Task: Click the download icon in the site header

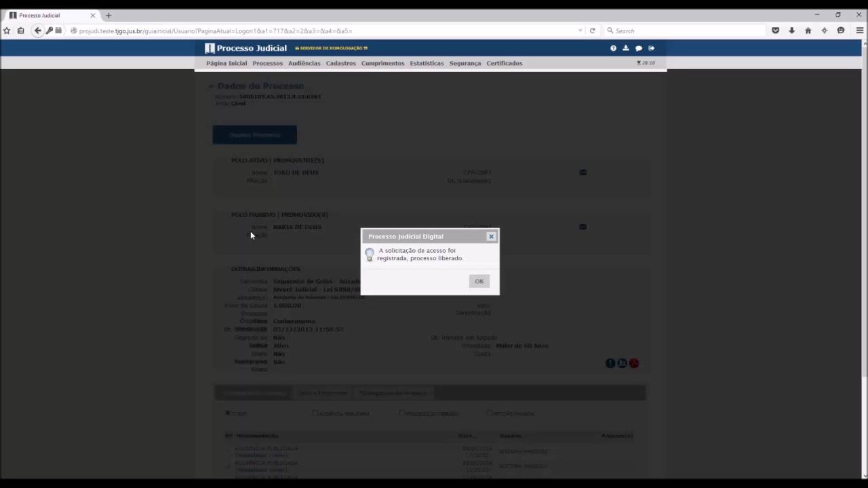Action: pos(625,48)
